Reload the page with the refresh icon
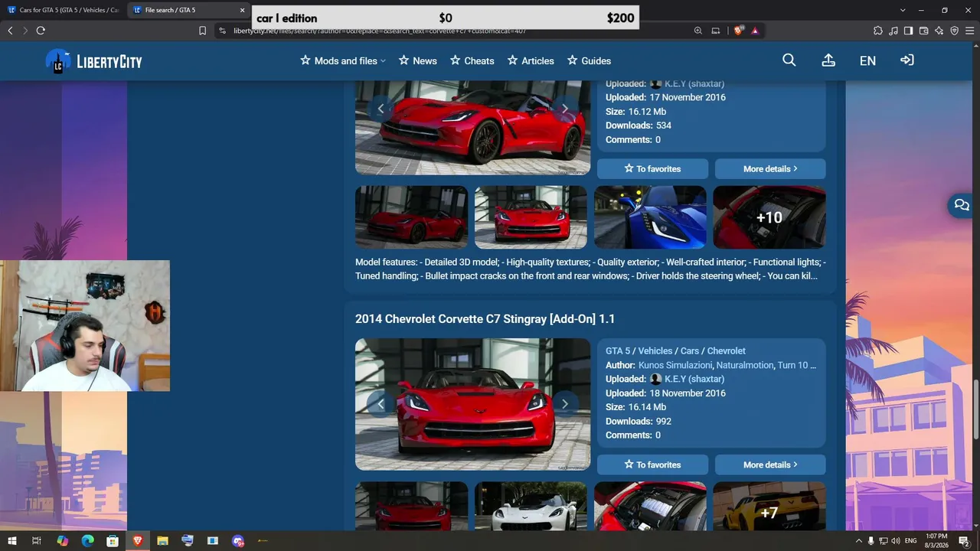Viewport: 980px width, 551px height. (x=41, y=31)
